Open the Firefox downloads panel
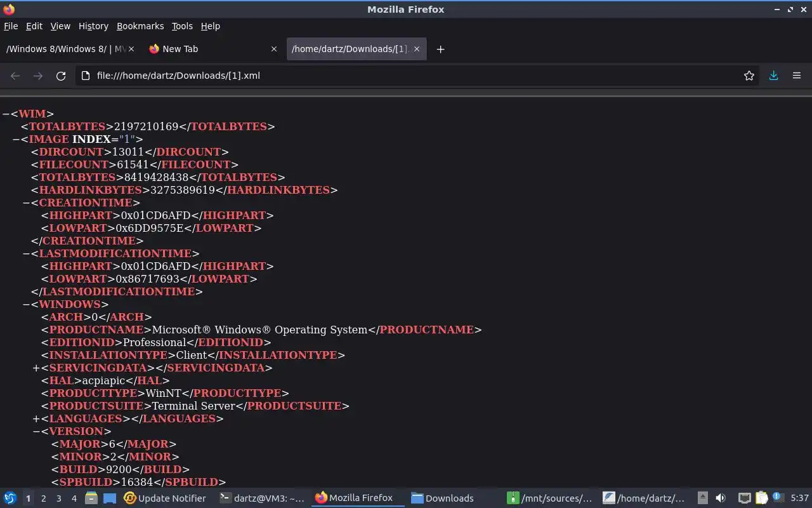The width and height of the screenshot is (812, 508). pyautogui.click(x=773, y=76)
